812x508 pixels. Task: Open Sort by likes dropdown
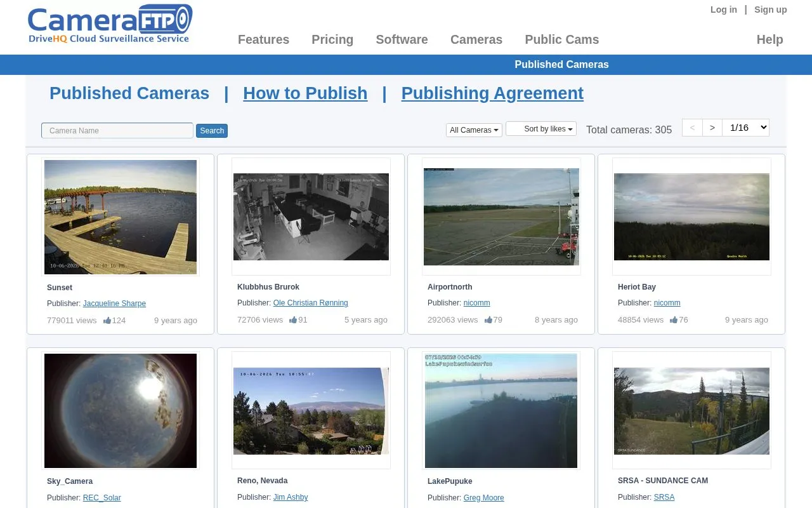click(541, 129)
